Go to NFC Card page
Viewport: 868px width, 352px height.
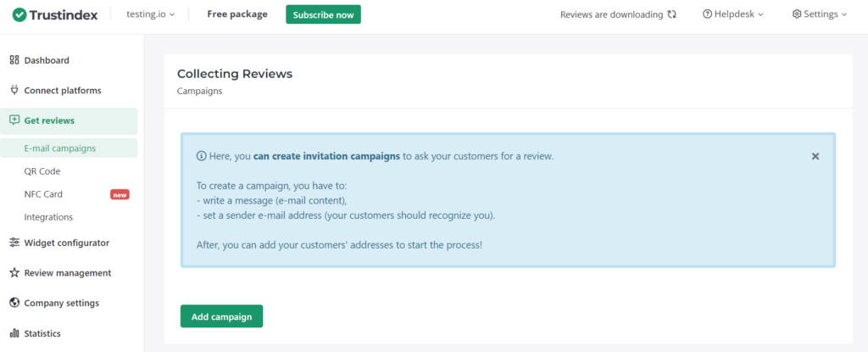pyautogui.click(x=43, y=194)
